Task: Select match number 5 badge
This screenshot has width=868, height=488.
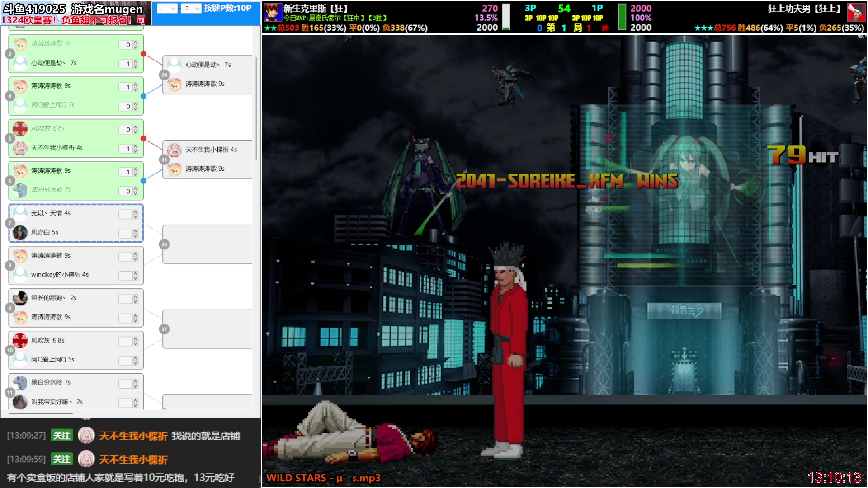Action: (10, 139)
